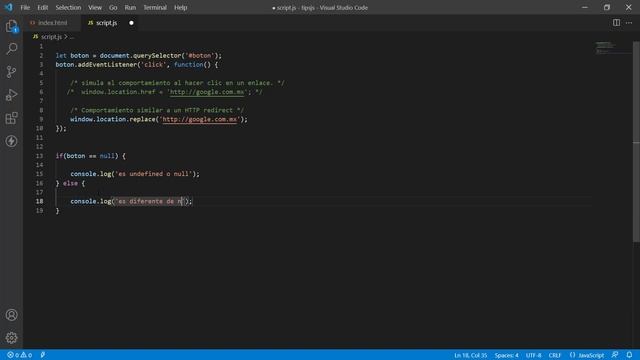Viewport: 640px width, 360px height.
Task: Open the Help menu
Action: pyautogui.click(x=180, y=7)
